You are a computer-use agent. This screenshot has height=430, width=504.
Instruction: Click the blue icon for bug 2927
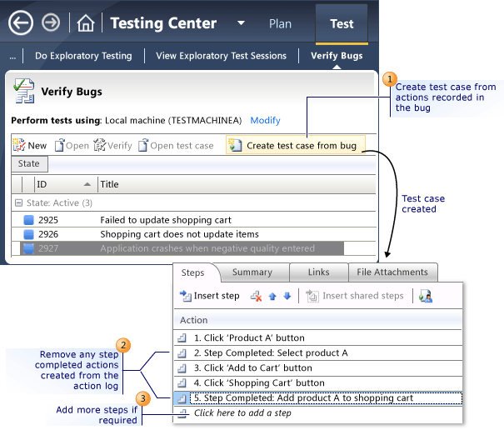28,248
